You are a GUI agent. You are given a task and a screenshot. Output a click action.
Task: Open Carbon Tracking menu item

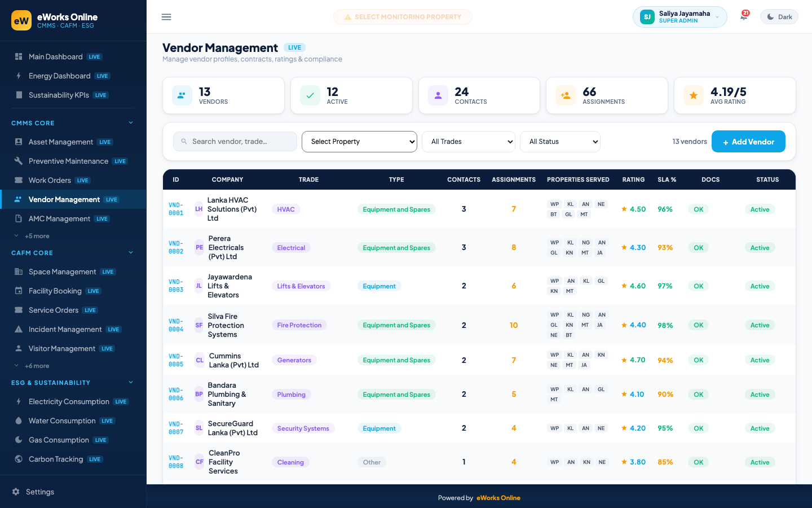(x=73, y=459)
